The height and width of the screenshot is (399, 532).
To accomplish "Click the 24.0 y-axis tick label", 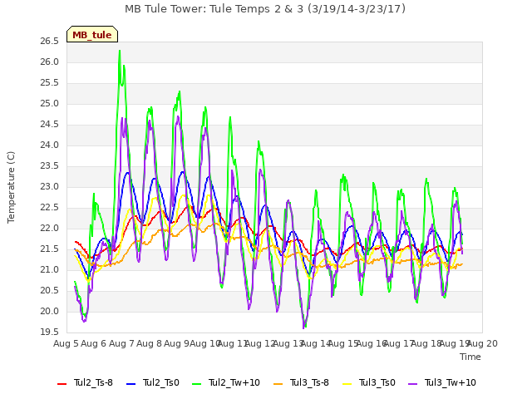I will pos(49,145).
